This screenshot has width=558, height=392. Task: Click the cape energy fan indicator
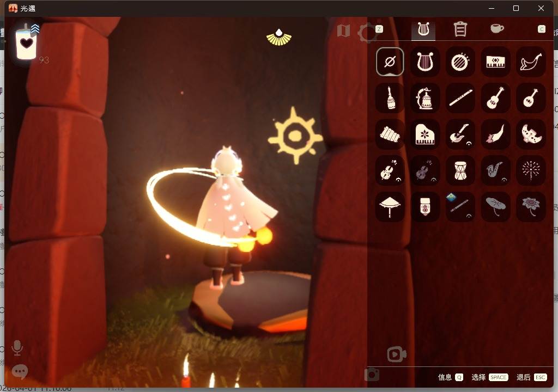tap(279, 38)
